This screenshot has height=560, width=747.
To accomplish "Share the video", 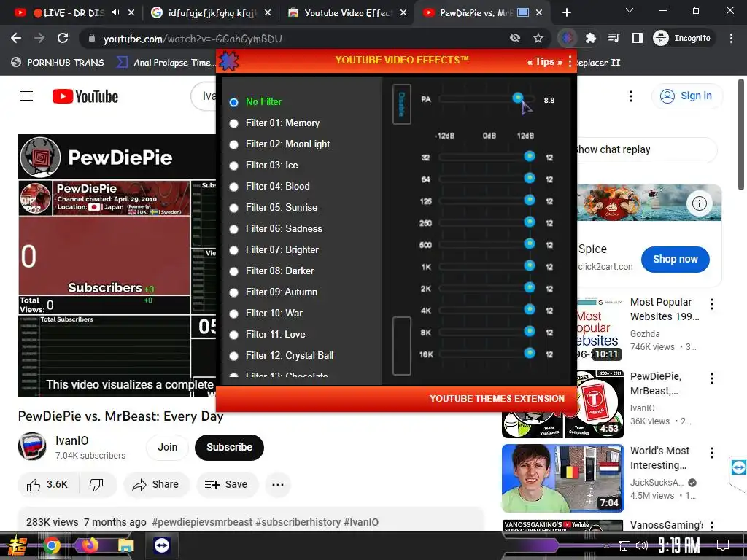I will pyautogui.click(x=155, y=485).
